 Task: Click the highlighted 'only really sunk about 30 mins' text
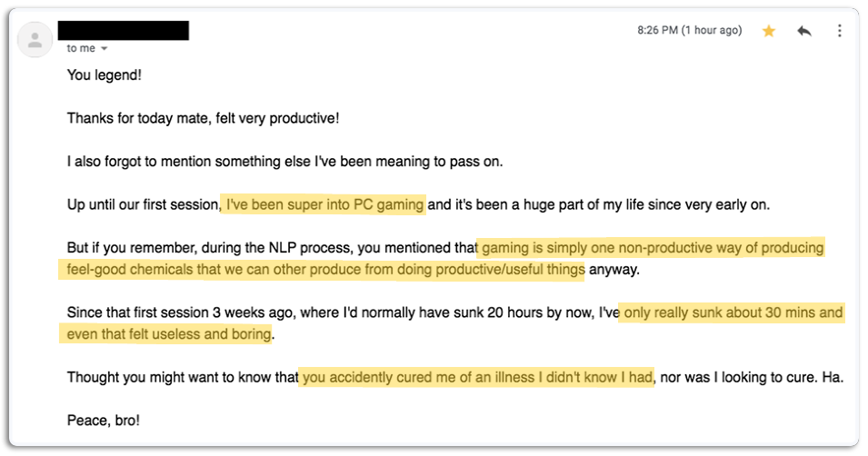733,312
